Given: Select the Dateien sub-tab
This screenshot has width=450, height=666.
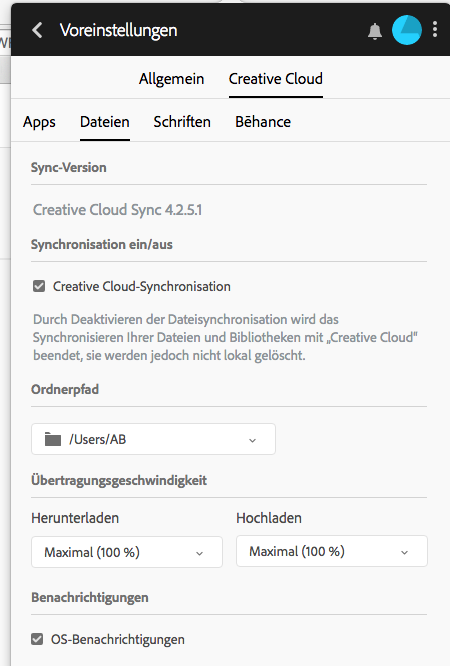Looking at the screenshot, I should (x=105, y=122).
